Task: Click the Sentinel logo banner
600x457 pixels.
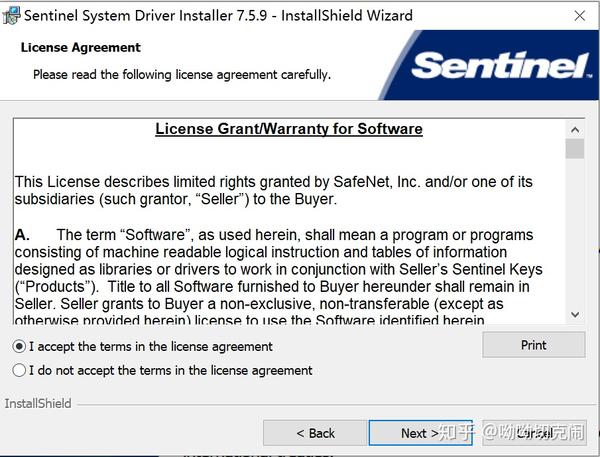Action: coord(489,65)
